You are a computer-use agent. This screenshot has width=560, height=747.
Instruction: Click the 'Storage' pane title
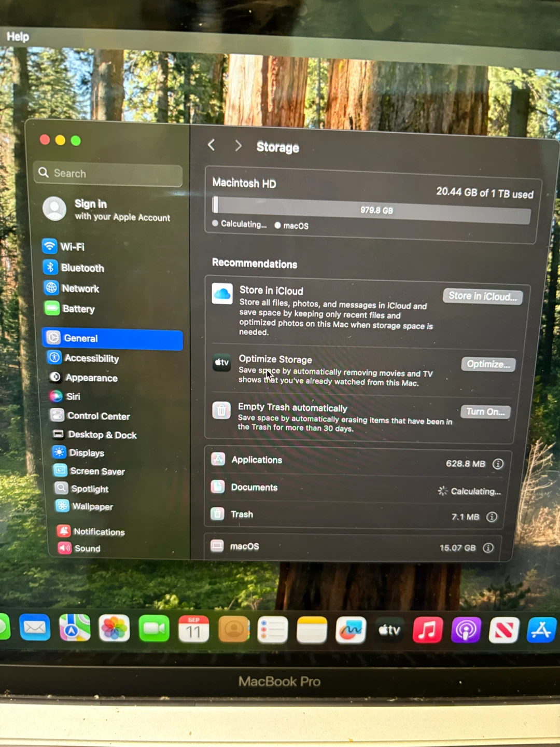278,147
